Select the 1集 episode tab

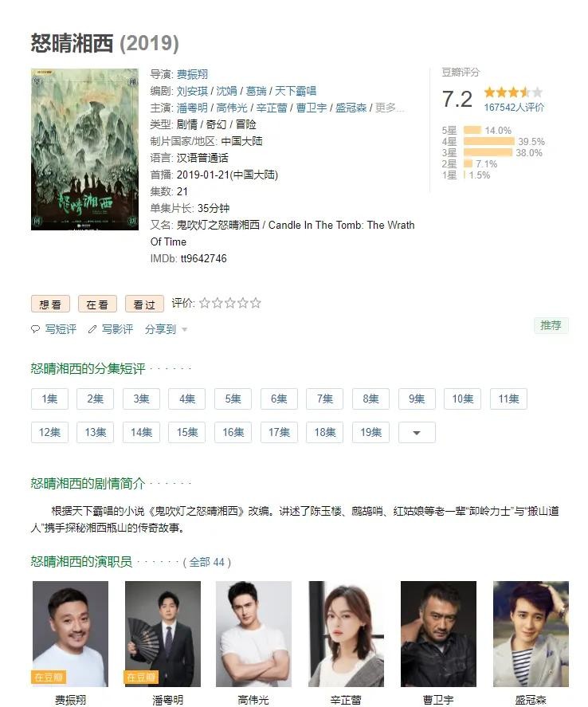pyautogui.click(x=49, y=399)
